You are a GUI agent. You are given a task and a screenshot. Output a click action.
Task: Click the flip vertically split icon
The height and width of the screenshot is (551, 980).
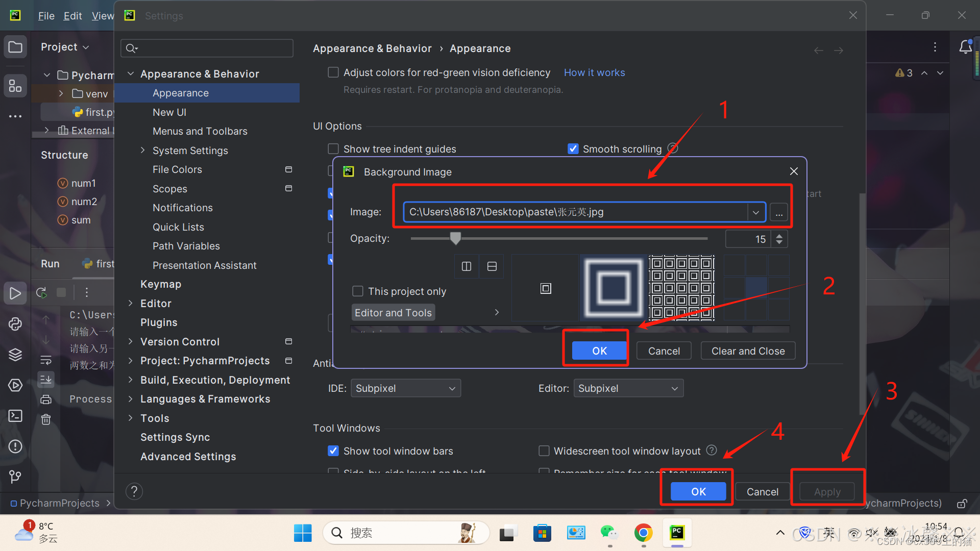492,266
